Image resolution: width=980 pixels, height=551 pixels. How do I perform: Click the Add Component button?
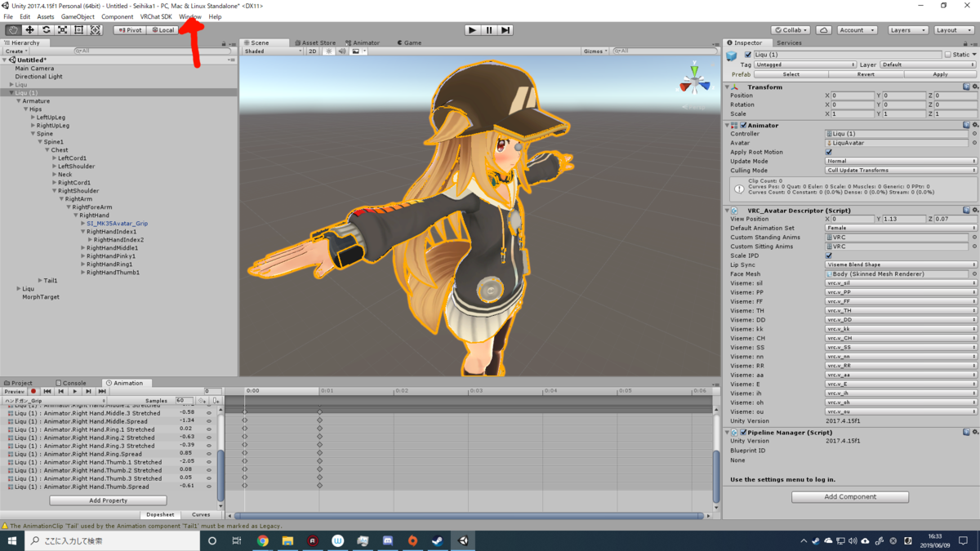click(x=850, y=496)
